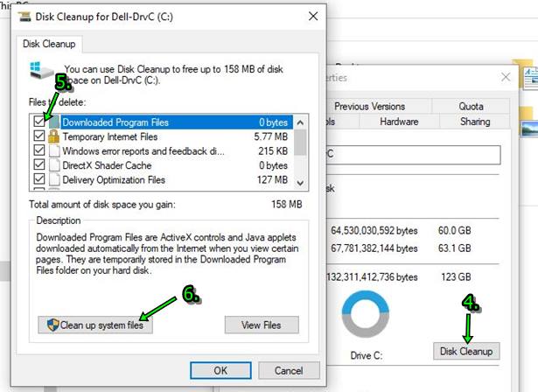Click the total 158 MB value

287,205
